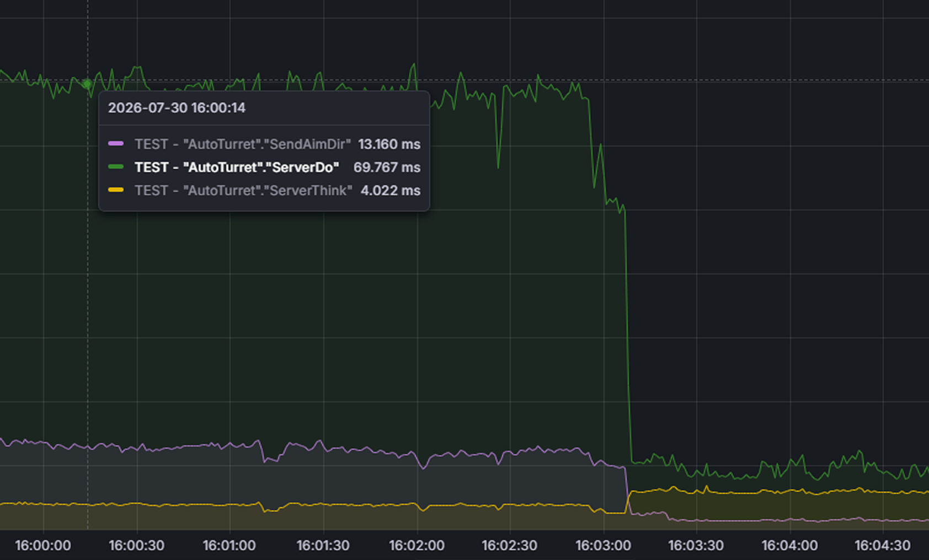Screen dimensions: 929x560
Task: Click the 16:01:30 time axis label
Action: [323, 546]
